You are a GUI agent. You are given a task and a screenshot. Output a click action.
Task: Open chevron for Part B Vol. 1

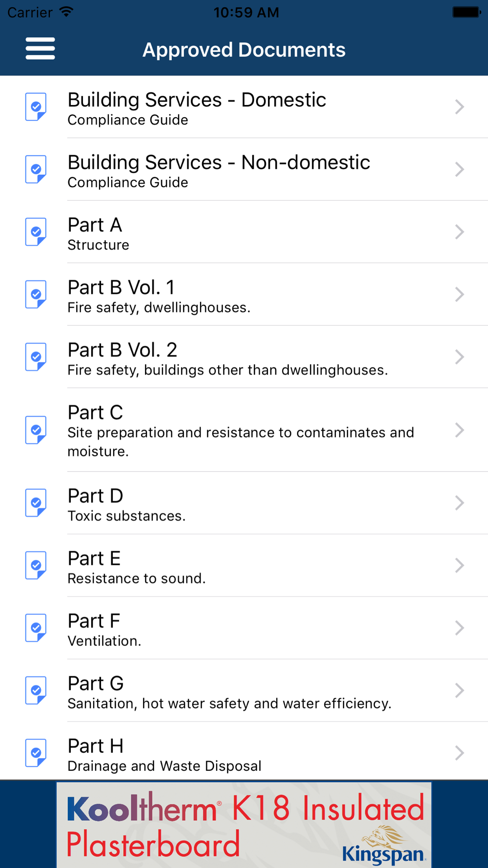(x=459, y=294)
